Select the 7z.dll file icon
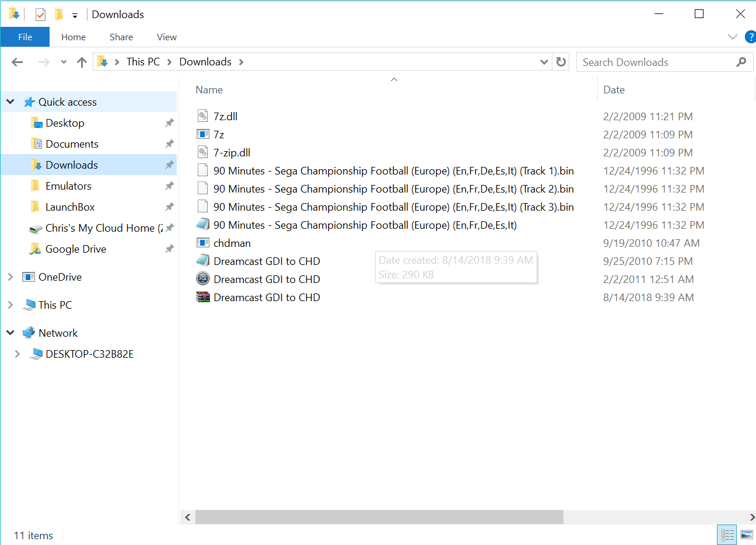This screenshot has height=545, width=756. pos(202,116)
